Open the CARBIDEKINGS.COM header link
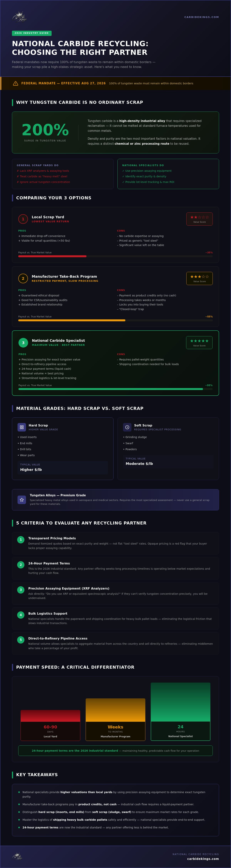This screenshot has height=868, width=231. (x=201, y=17)
